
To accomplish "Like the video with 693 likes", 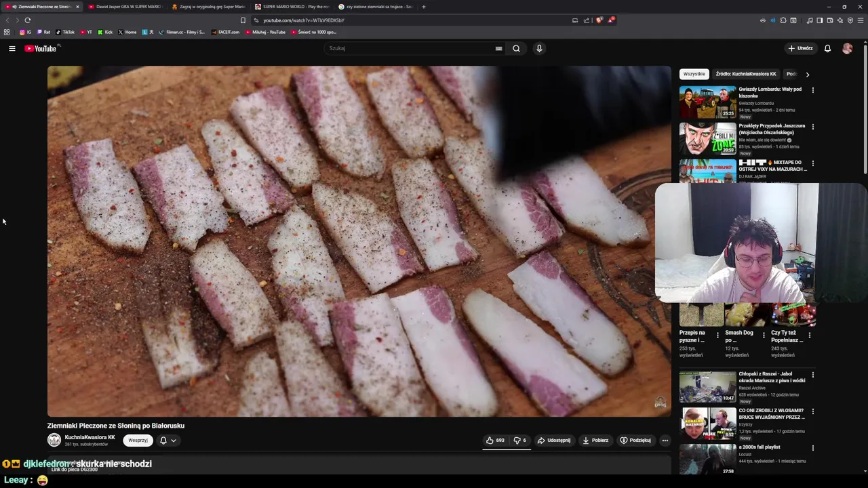I will [x=495, y=440].
